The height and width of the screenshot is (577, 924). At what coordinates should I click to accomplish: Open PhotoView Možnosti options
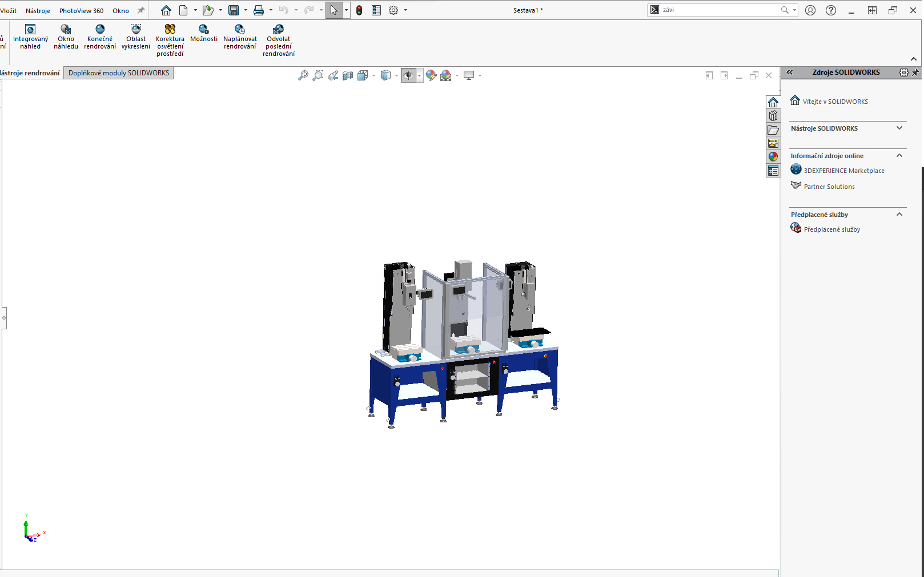204,33
